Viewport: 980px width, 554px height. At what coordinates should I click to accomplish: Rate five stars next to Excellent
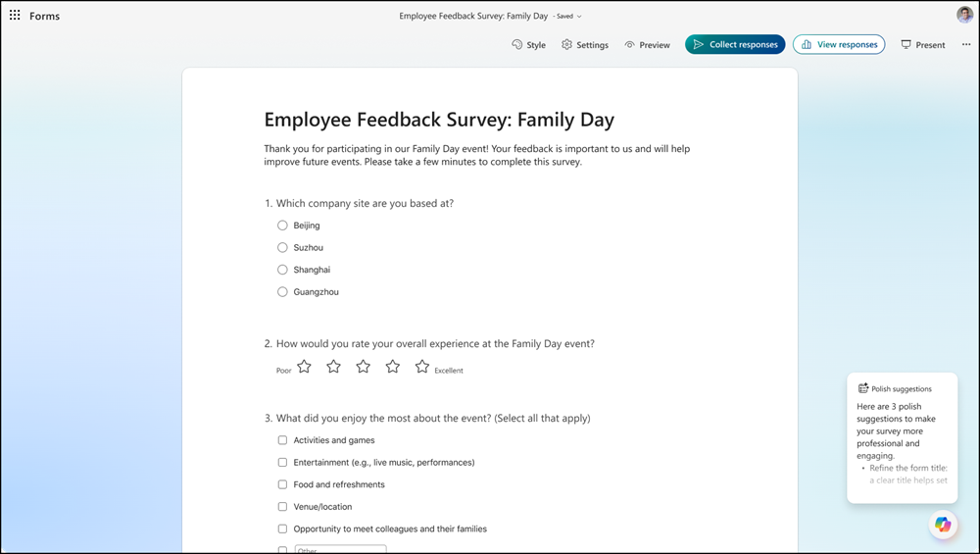422,367
